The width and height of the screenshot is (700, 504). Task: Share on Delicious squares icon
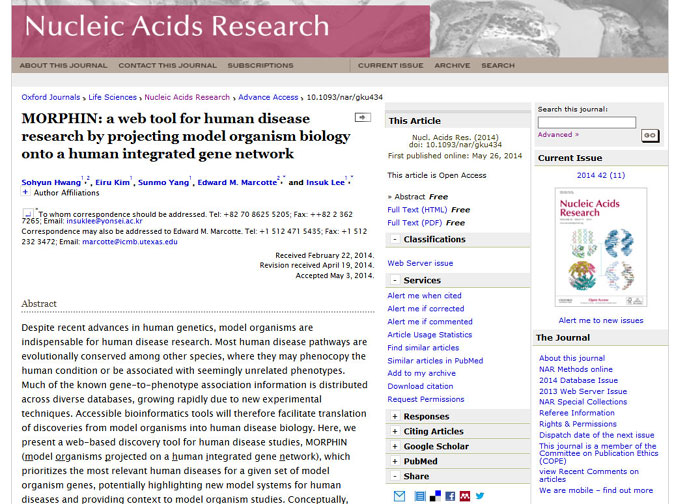point(435,496)
